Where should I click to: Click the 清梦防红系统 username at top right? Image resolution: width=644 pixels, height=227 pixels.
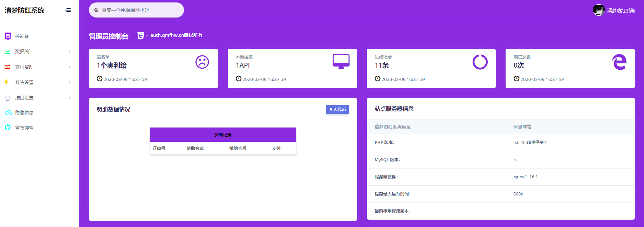pyautogui.click(x=621, y=11)
